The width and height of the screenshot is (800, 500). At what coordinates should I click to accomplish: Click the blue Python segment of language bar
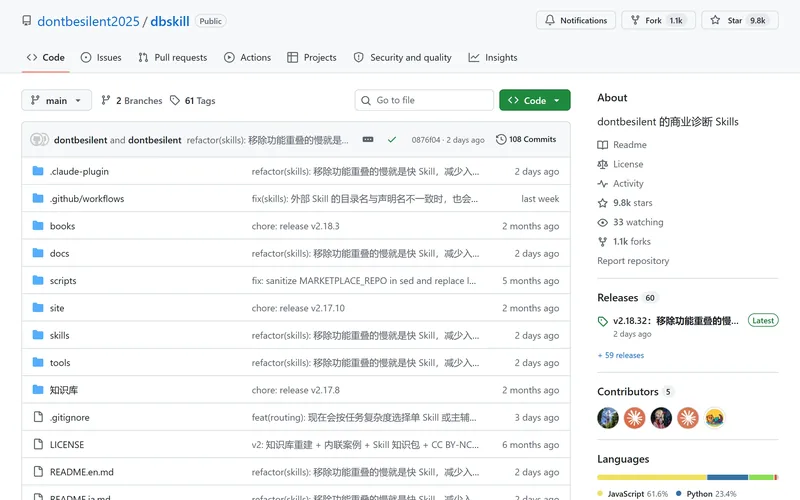[x=728, y=478]
